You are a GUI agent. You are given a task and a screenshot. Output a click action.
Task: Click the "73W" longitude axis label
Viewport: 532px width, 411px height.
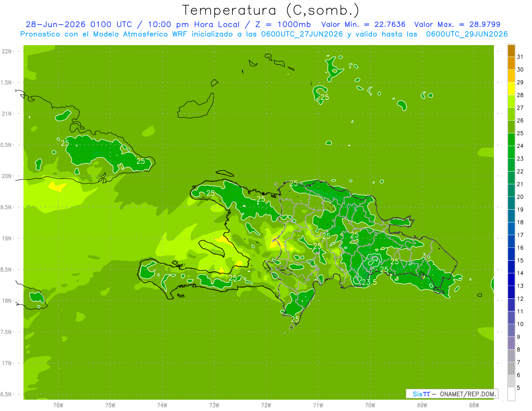(x=214, y=405)
